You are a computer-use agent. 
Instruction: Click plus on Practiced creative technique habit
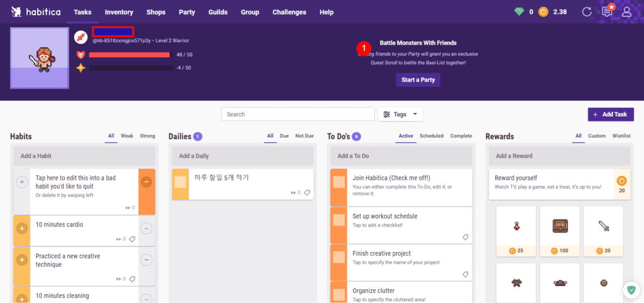(x=22, y=260)
